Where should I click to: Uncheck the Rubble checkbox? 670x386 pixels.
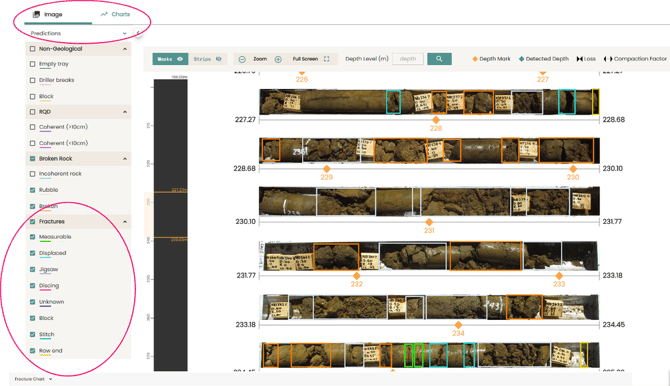coord(32,190)
